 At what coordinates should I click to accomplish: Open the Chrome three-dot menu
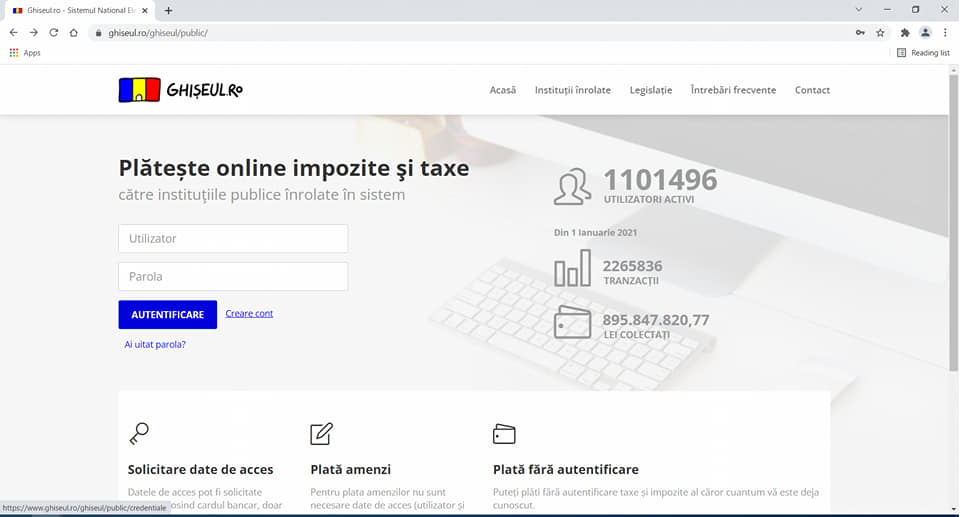click(x=945, y=33)
